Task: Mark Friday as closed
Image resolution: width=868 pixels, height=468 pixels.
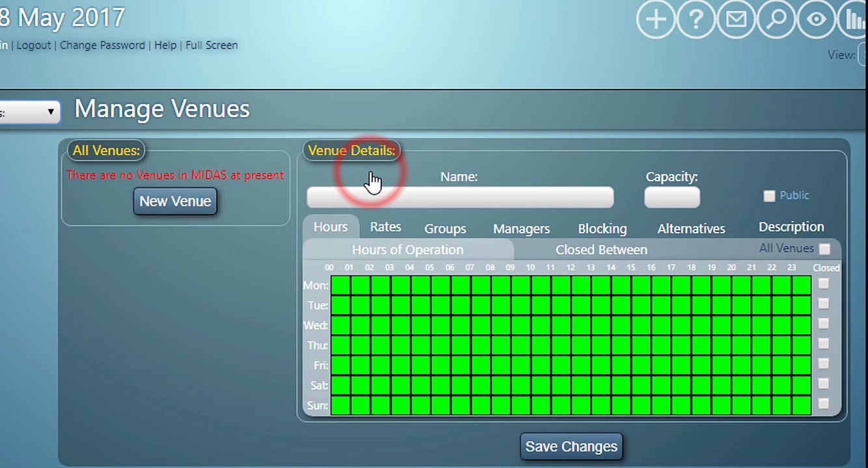Action: click(x=824, y=363)
